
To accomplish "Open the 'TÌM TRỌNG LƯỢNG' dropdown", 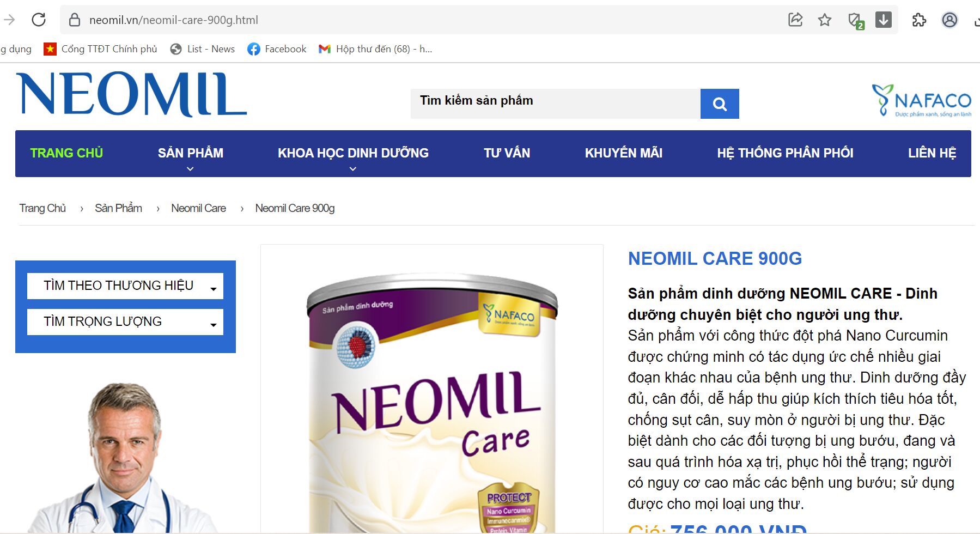I will (125, 322).
